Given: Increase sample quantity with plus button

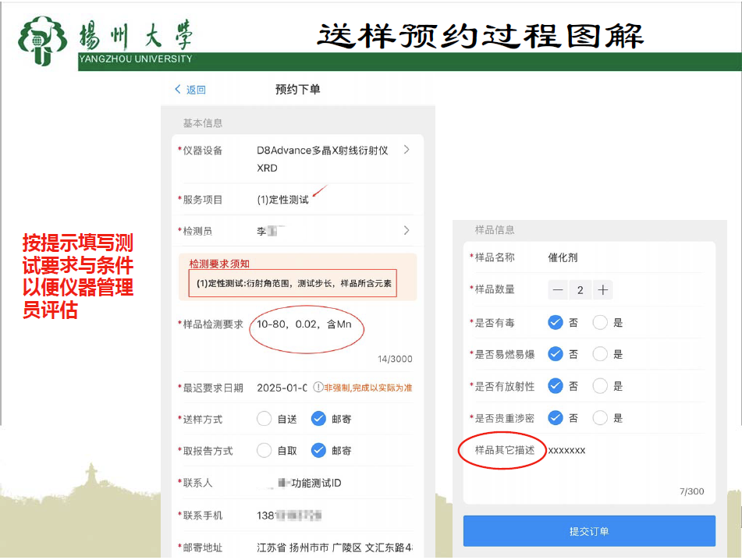Looking at the screenshot, I should pos(602,290).
